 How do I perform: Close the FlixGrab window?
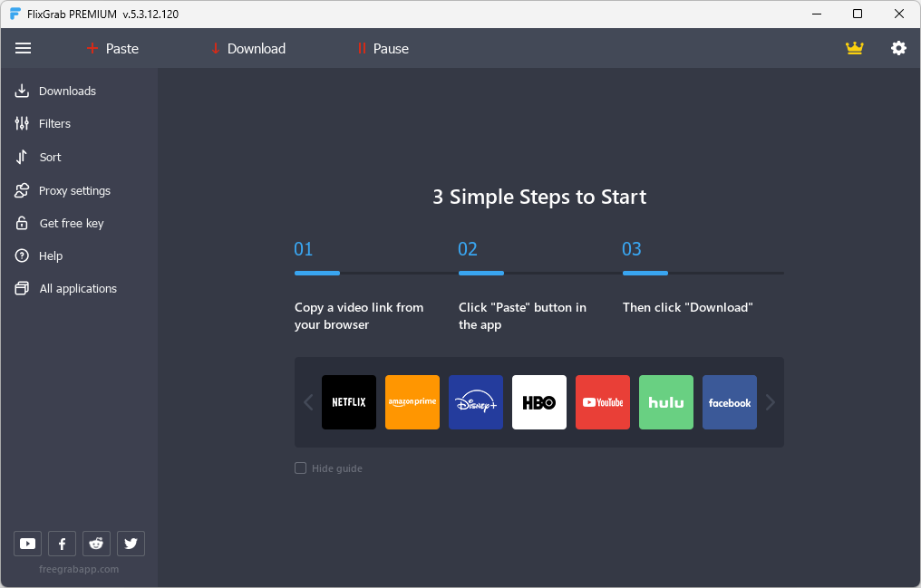898,14
